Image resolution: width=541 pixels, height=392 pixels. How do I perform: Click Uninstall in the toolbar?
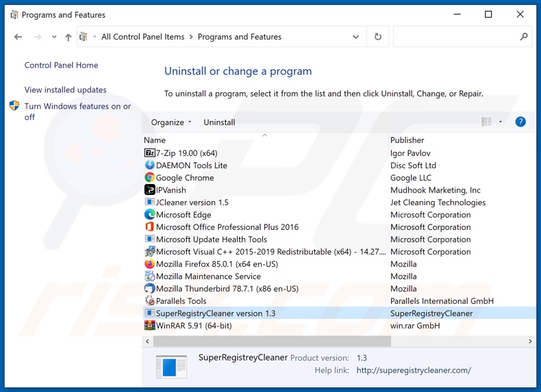tap(219, 122)
